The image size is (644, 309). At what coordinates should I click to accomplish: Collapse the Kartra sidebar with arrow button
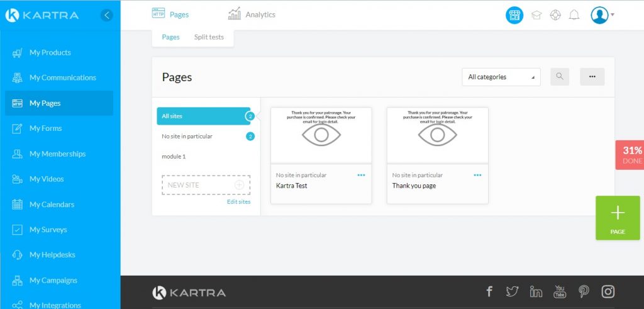107,15
